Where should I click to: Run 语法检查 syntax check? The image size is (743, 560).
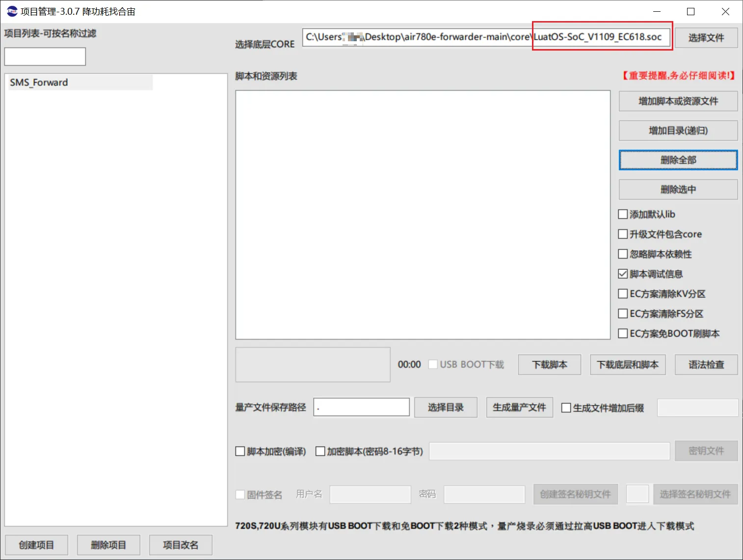(x=706, y=365)
